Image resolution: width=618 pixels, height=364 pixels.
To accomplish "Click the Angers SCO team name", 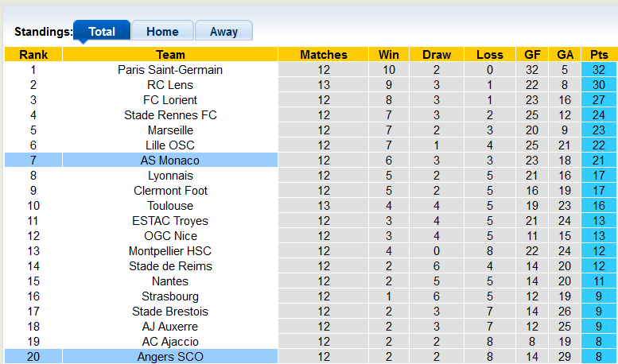I will pos(170,357).
